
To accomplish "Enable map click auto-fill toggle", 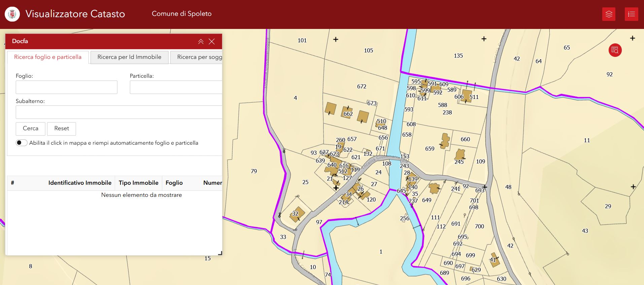I will click(22, 143).
